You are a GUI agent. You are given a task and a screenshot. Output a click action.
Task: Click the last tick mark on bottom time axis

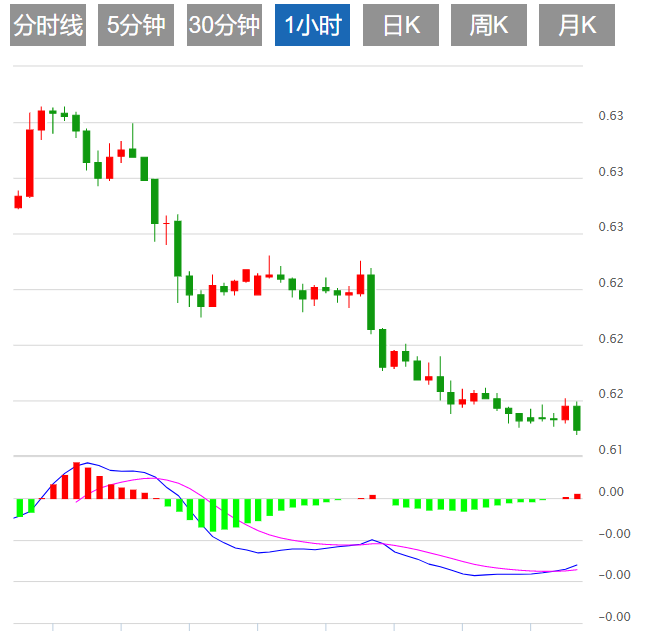coord(531,627)
